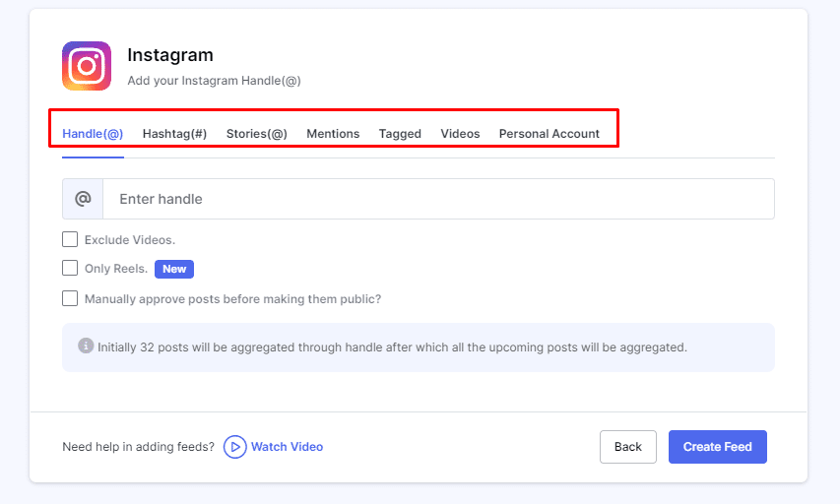The width and height of the screenshot is (840, 504).
Task: Enable the Exclude Videos checkbox
Action: [x=70, y=239]
